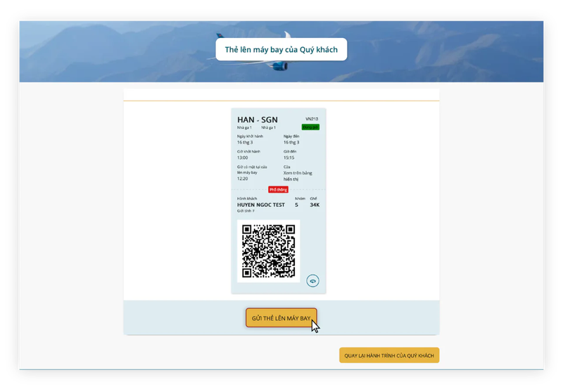Click '16 thg 3' under 'Ngày khởi hành'
Screen dimensions: 563x392
(245, 142)
